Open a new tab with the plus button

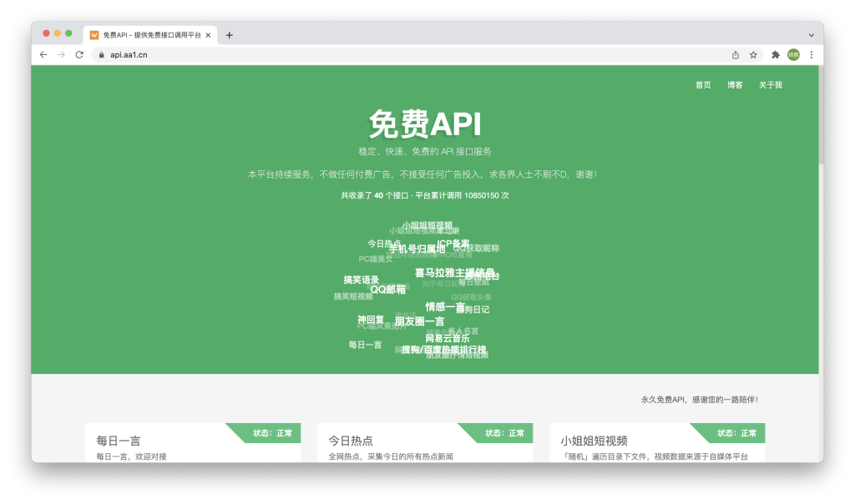click(x=229, y=35)
